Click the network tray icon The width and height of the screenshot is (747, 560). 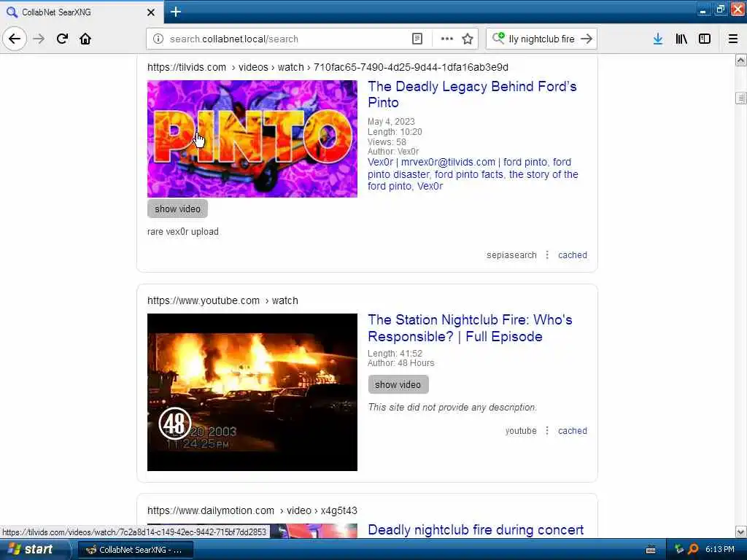pos(679,549)
